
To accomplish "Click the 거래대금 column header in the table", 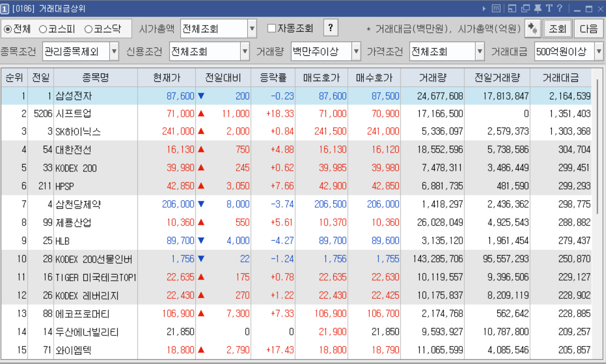I will click(561, 78).
